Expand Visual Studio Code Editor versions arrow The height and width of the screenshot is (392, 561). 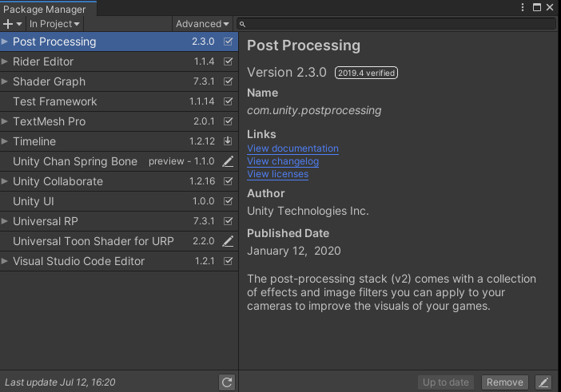point(5,261)
